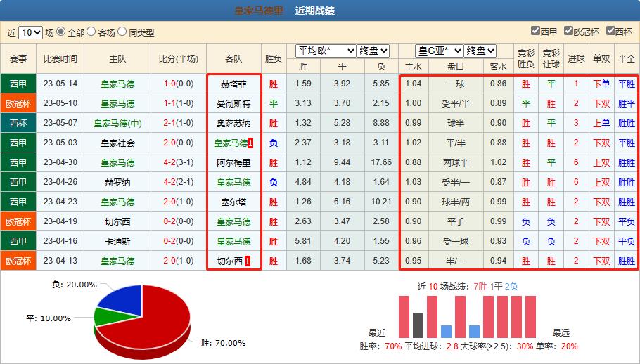The image size is (640, 364).
Task: Click the 赛事 column header
Action: point(18,59)
